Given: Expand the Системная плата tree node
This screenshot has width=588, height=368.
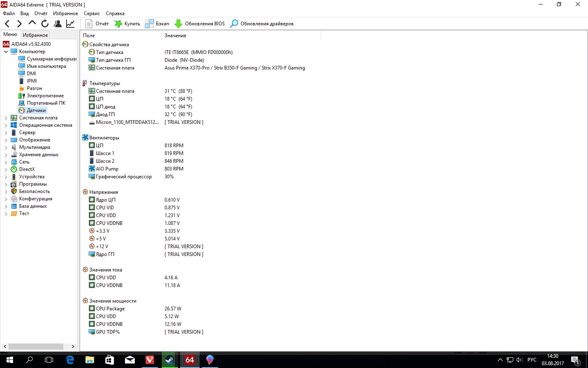Looking at the screenshot, I should [6, 118].
